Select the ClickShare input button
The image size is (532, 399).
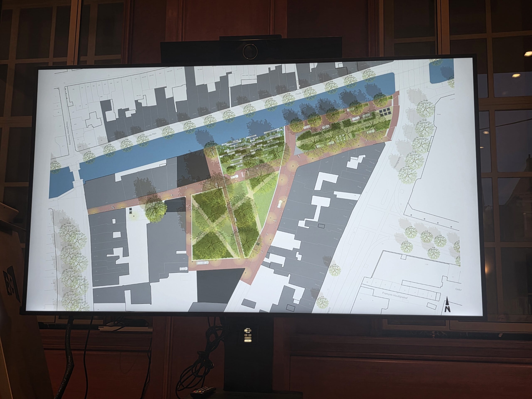coord(248,338)
